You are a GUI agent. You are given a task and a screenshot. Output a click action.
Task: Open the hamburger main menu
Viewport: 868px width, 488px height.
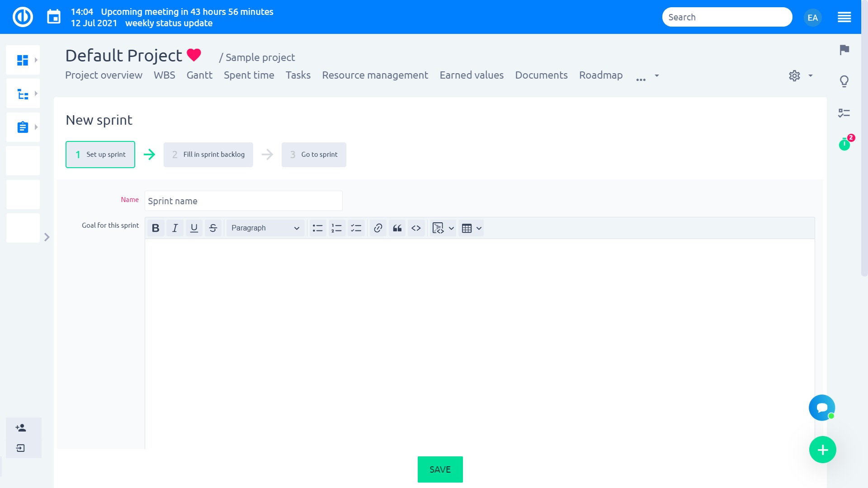[844, 18]
